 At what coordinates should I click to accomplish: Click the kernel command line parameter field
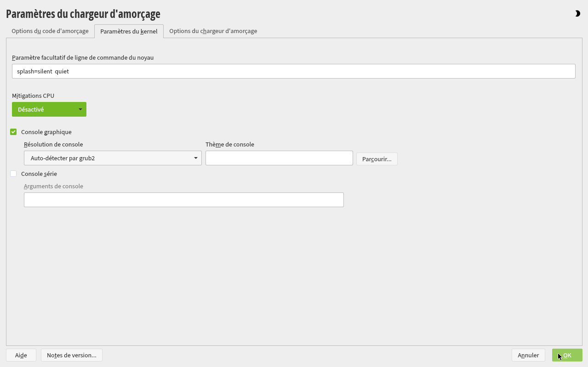(293, 71)
